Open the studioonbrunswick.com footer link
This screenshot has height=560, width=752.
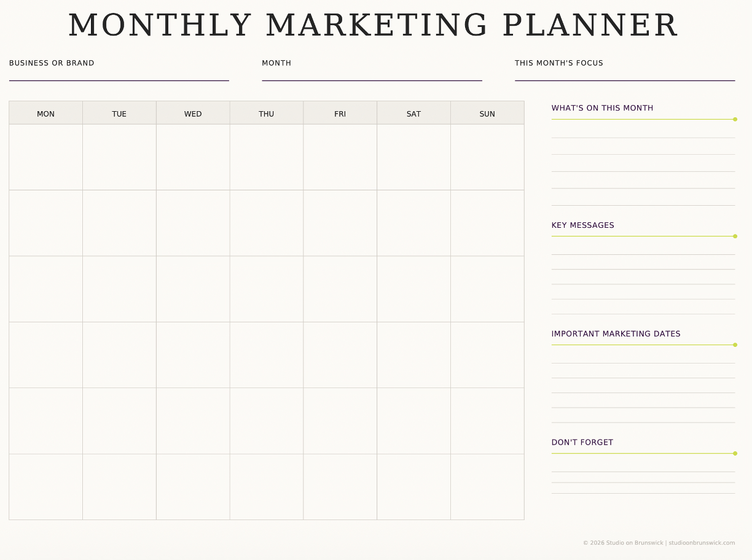click(x=702, y=543)
